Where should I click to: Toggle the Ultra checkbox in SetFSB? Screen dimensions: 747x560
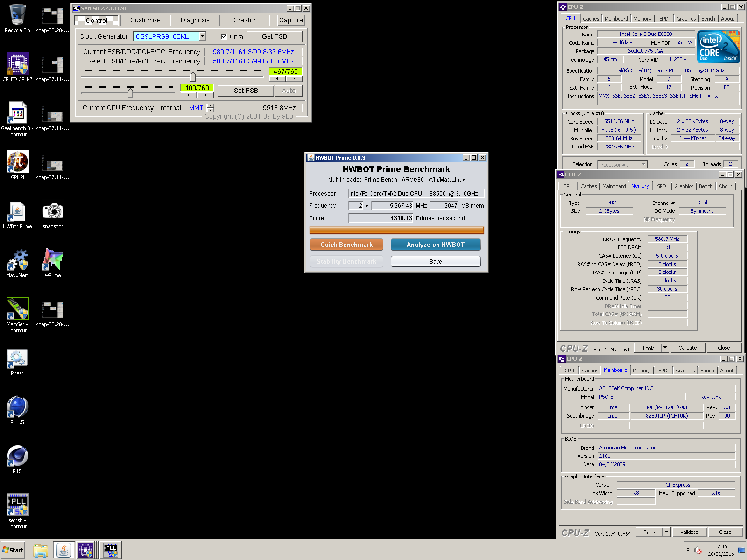224,36
